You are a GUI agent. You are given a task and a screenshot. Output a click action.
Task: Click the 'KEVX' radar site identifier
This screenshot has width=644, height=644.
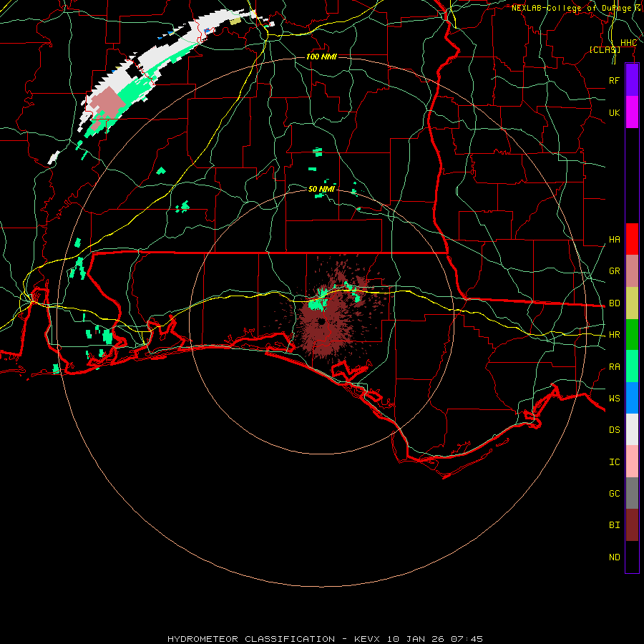coord(367,639)
